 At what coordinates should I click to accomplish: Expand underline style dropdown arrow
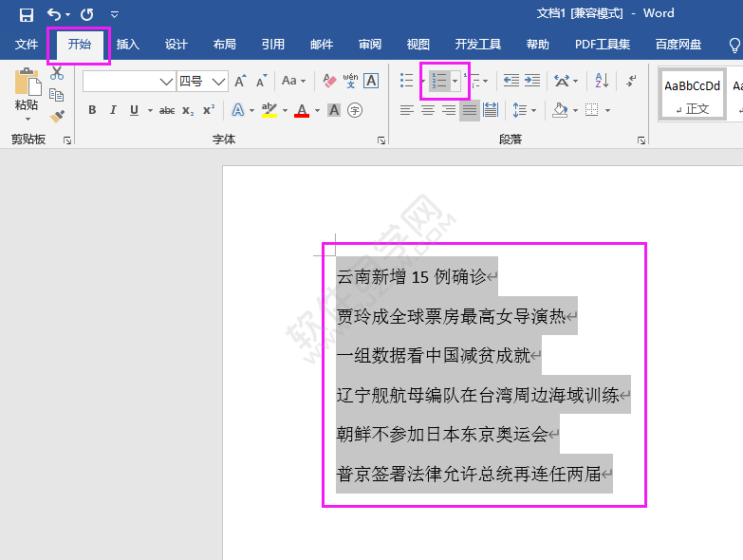click(x=150, y=111)
